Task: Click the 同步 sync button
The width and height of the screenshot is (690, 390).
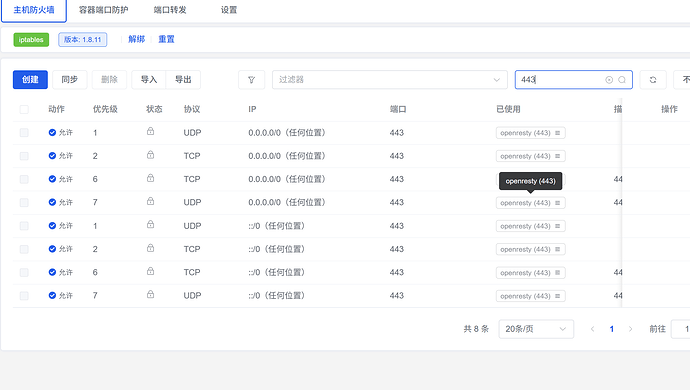Action: pyautogui.click(x=70, y=80)
